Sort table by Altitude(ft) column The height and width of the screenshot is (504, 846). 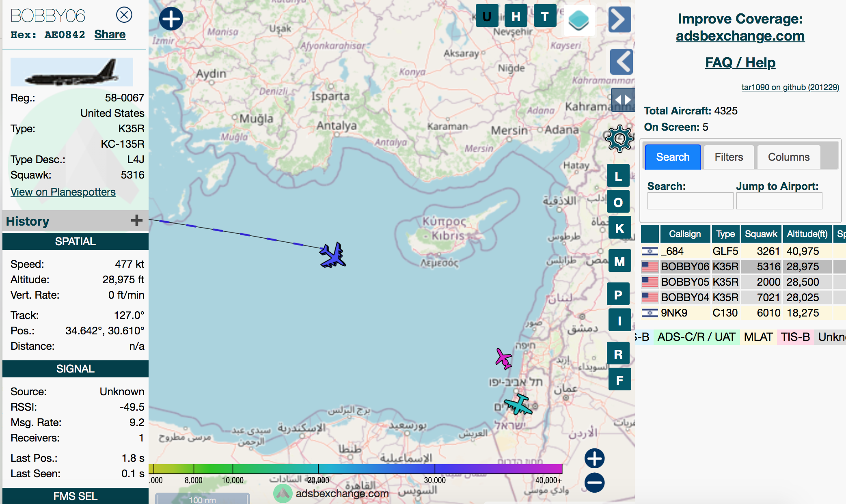[x=807, y=234]
